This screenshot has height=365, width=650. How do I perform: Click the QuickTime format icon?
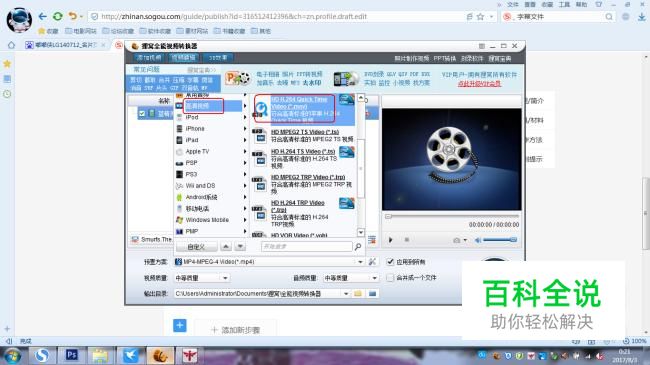262,109
